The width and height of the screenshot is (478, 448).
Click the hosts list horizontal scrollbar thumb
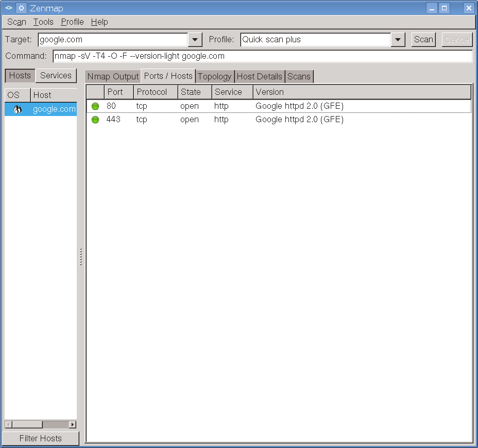27,425
